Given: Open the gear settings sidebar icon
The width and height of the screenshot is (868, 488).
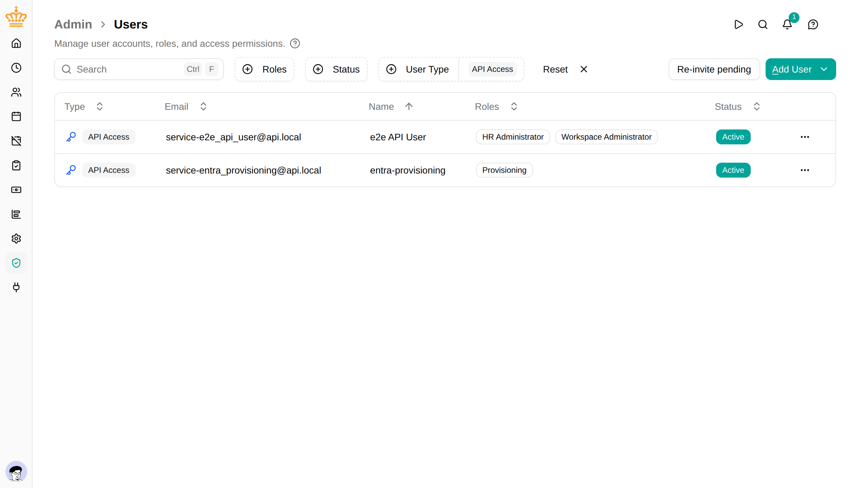Looking at the screenshot, I should pos(16,239).
